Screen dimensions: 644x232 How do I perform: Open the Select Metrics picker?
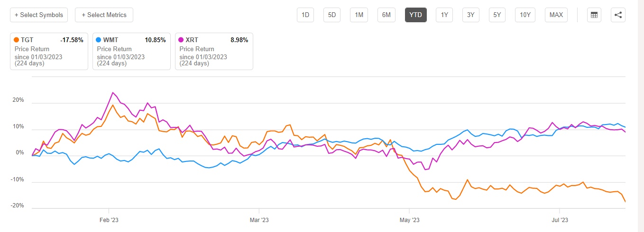tap(104, 15)
